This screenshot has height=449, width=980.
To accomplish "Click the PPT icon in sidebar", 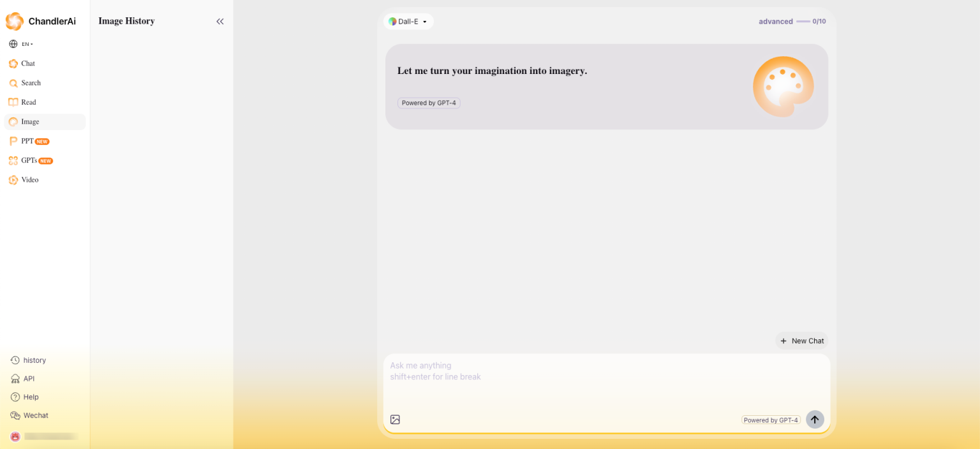I will coord(13,141).
